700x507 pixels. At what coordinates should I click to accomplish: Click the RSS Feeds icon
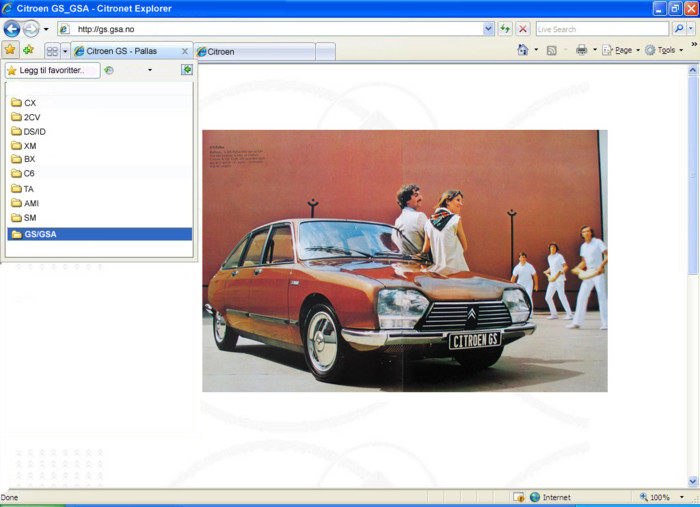point(552,50)
